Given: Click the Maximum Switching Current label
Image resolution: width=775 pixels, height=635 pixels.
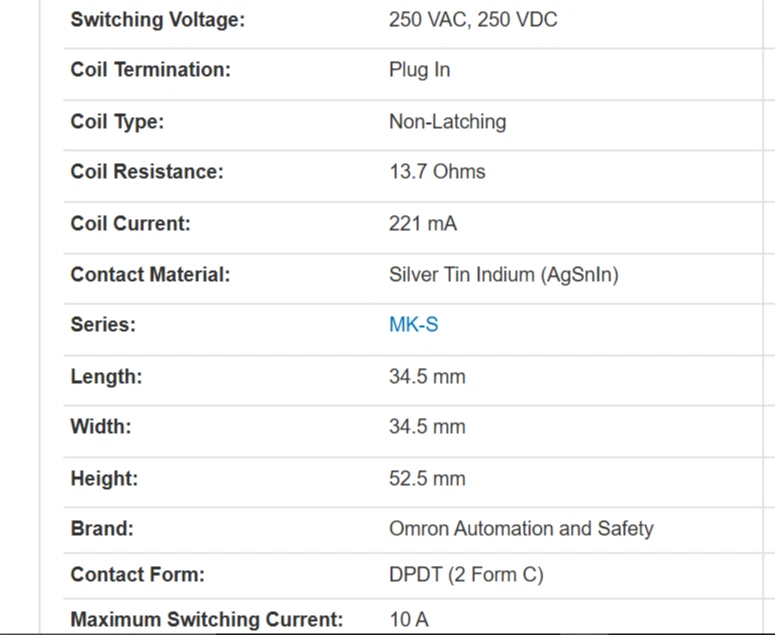Looking at the screenshot, I should 207,620.
